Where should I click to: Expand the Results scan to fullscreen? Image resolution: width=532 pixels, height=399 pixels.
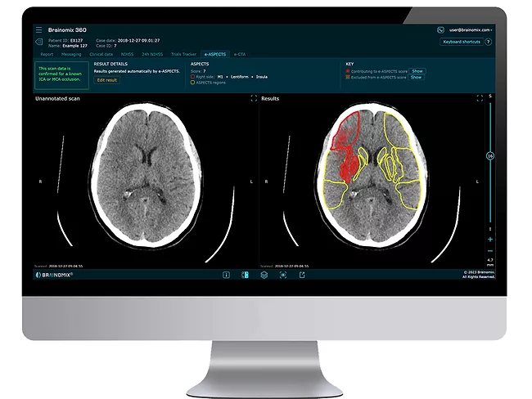(480, 98)
